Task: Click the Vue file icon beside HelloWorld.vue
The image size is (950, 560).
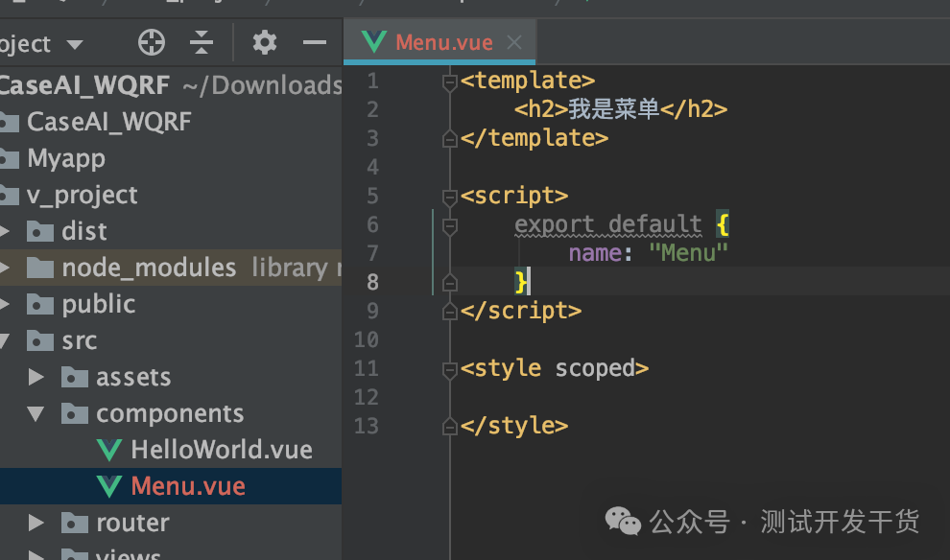Action: pos(109,450)
